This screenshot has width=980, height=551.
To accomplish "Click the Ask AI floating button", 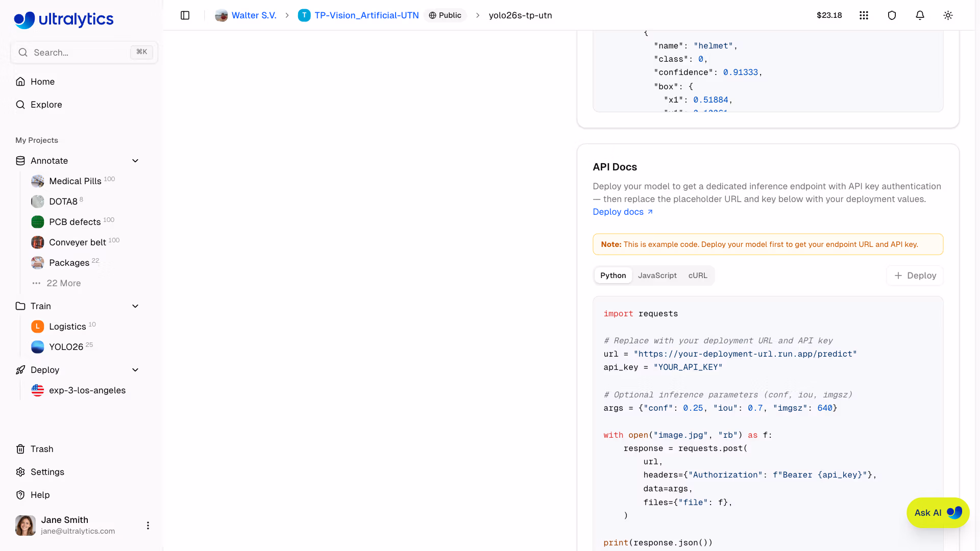I will coord(938,513).
